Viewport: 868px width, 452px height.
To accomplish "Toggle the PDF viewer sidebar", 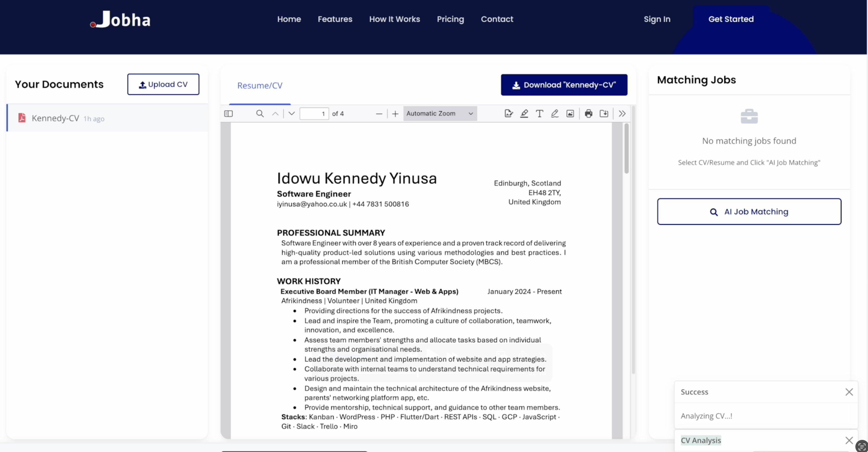I will coord(228,113).
